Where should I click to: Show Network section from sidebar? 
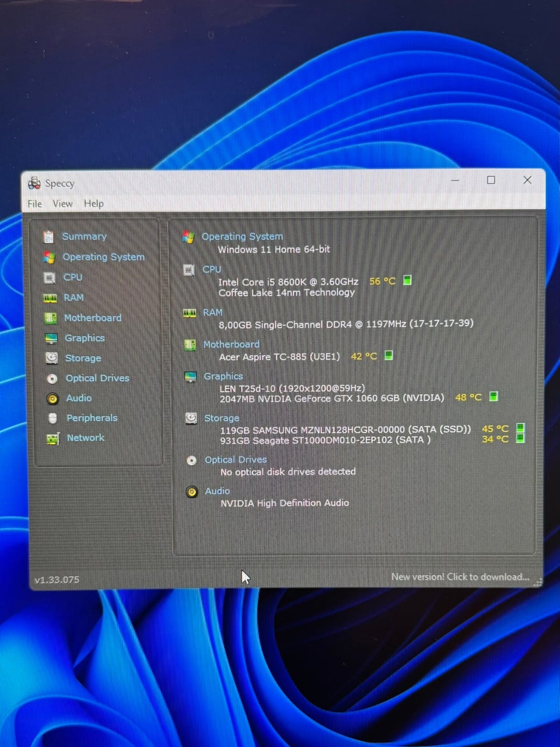point(86,438)
